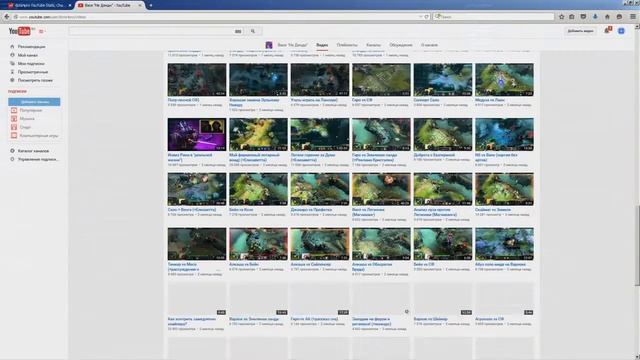The image size is (640, 360).
Task: Click the blue add channels button in sidebar
Action: [x=34, y=102]
